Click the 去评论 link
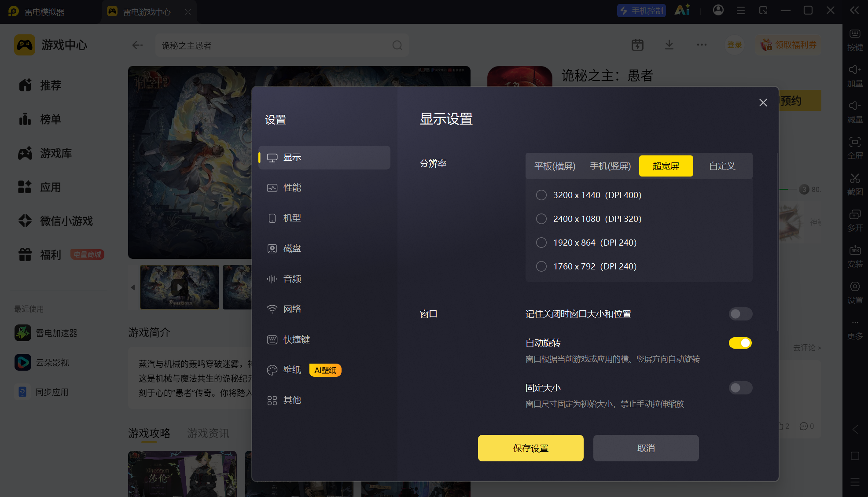This screenshot has width=868, height=497. 807,348
